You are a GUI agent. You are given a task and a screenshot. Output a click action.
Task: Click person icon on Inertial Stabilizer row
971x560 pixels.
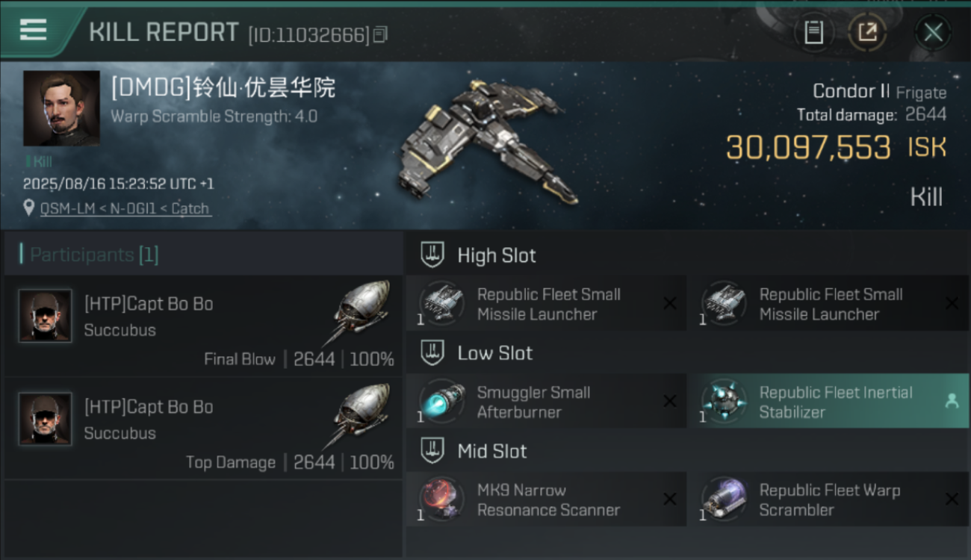pos(952,402)
